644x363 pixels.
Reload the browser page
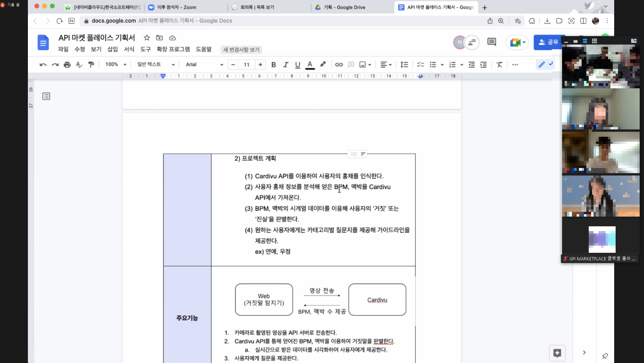[x=60, y=21]
